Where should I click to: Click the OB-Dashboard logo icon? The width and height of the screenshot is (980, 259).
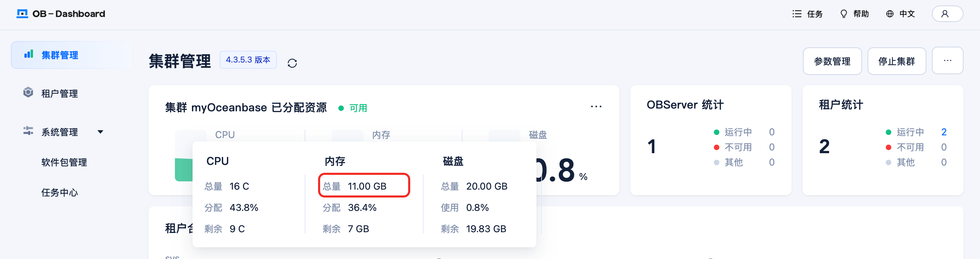tap(22, 14)
